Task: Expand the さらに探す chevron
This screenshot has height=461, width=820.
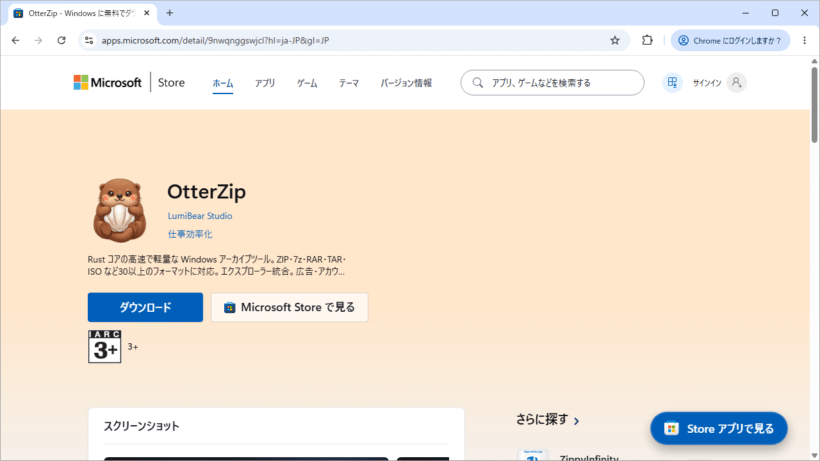Action: (x=576, y=421)
